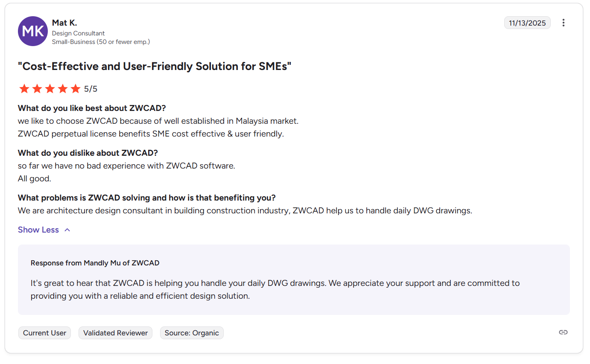Select the Source: Organic filter tag
Viewport: 590px width, 364px height.
click(x=192, y=332)
